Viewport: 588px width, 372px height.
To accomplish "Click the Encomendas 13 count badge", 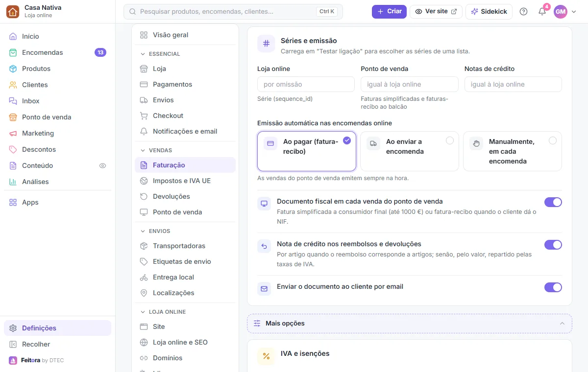I will (100, 52).
